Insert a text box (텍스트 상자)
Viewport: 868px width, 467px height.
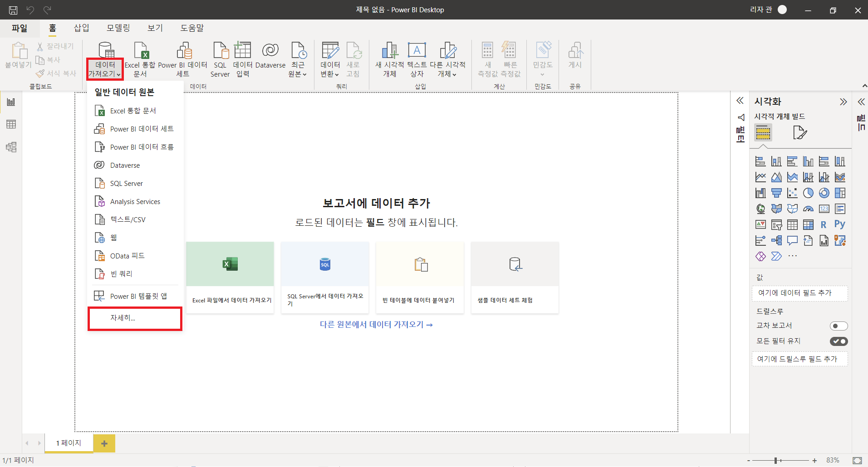coord(417,60)
